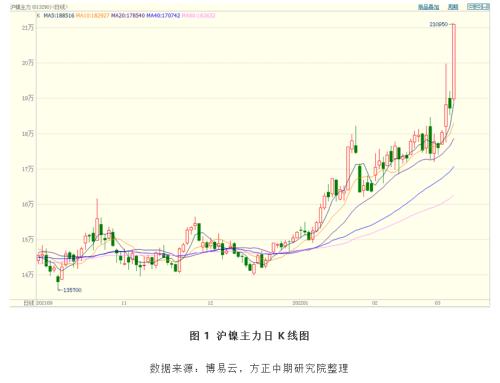Click the MA40:170742 indicator label
The image size is (500, 383).
pyautogui.click(x=163, y=15)
